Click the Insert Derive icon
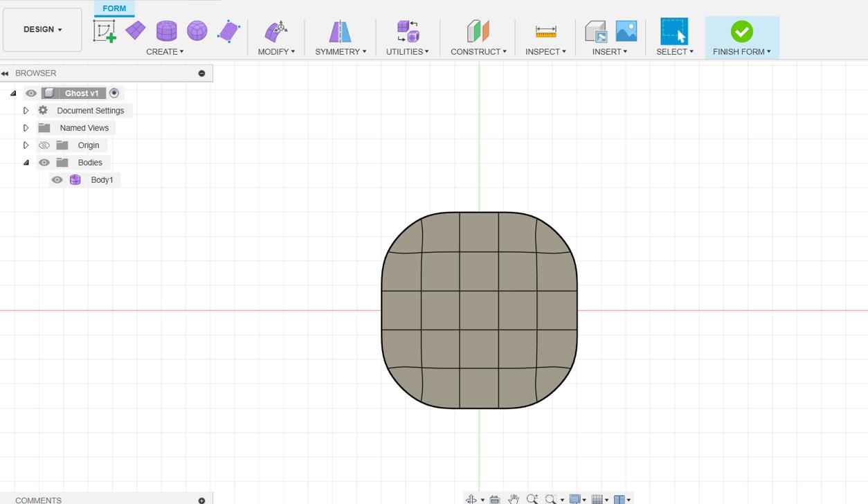Image resolution: width=868 pixels, height=504 pixels. pyautogui.click(x=595, y=31)
